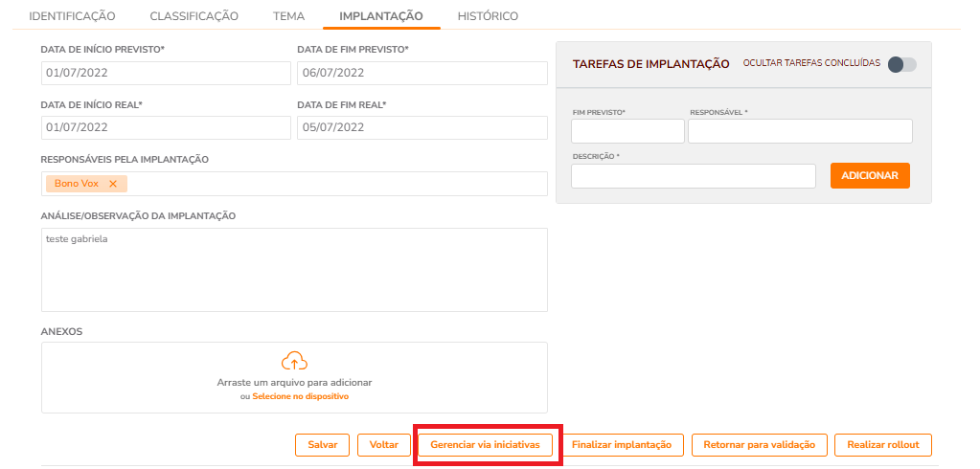Click Gerenciar via iniciativas button
Viewport: 980px width, 469px height.
(x=485, y=445)
